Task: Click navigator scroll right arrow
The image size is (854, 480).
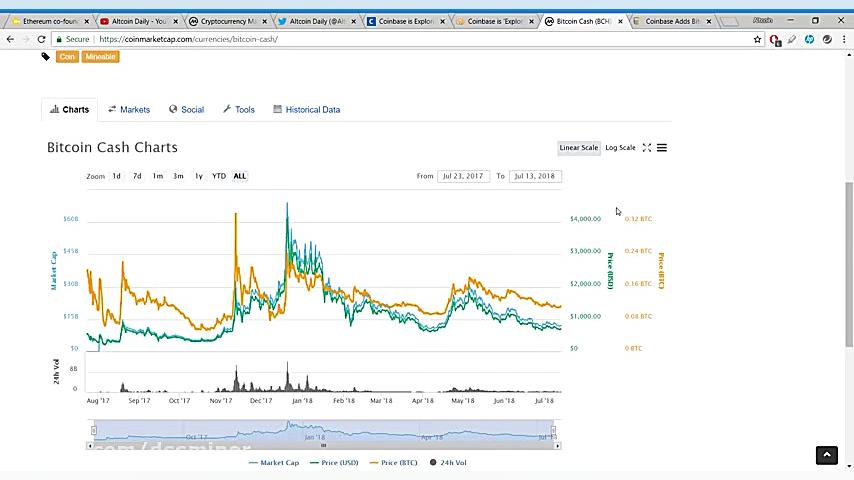Action: coord(557,446)
